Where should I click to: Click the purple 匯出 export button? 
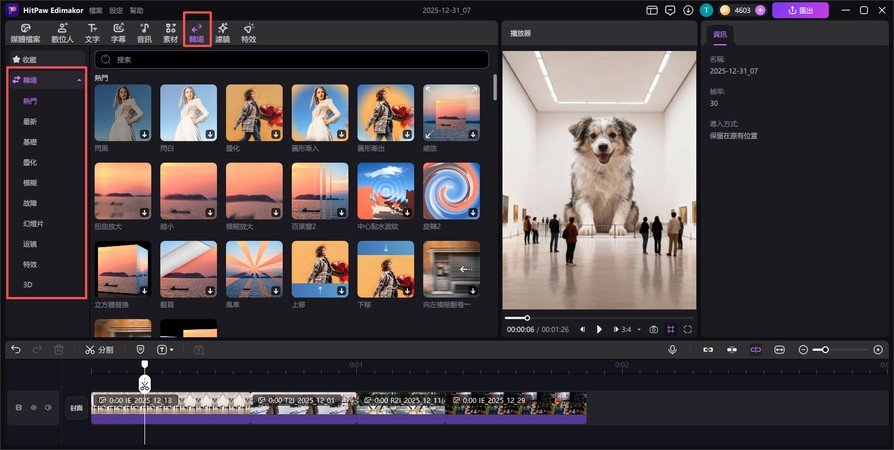click(800, 10)
